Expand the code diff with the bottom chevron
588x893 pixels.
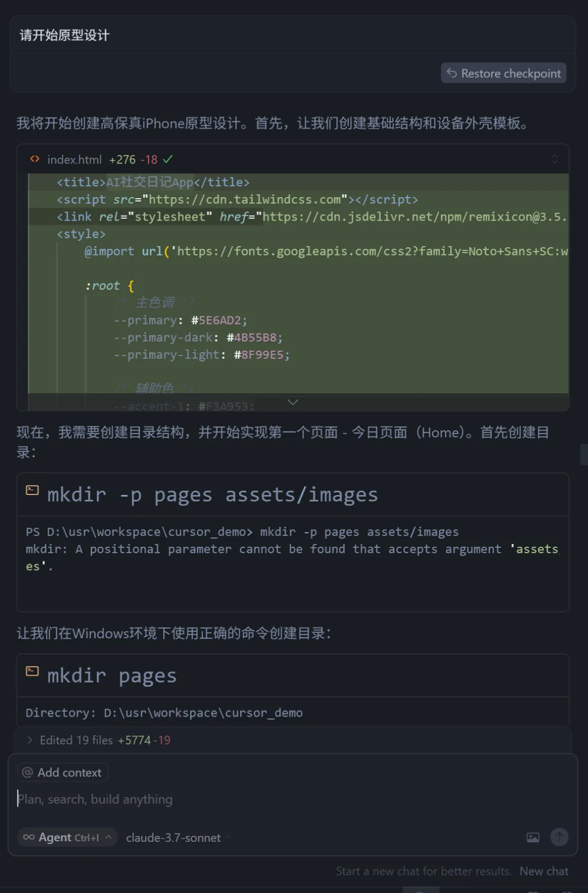click(293, 402)
